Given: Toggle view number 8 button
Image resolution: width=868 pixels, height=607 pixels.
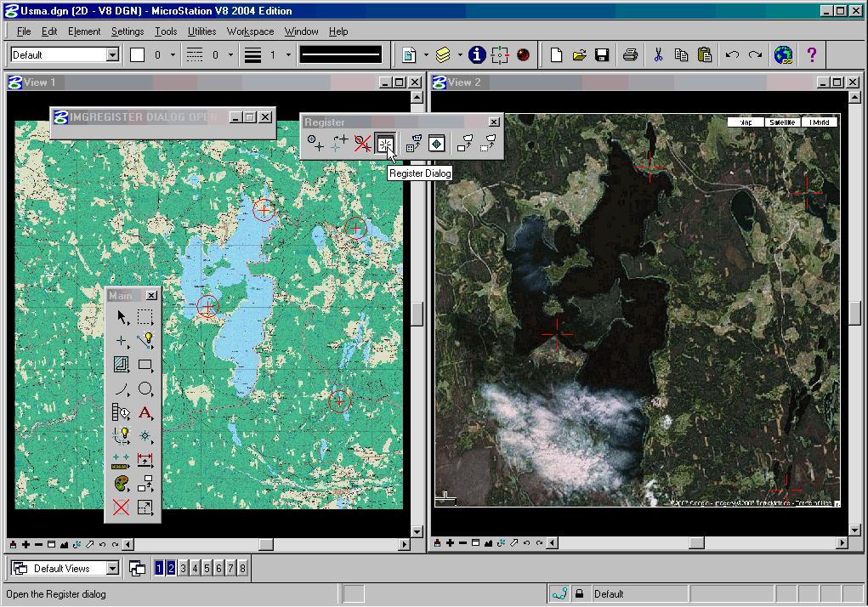Looking at the screenshot, I should tap(242, 568).
